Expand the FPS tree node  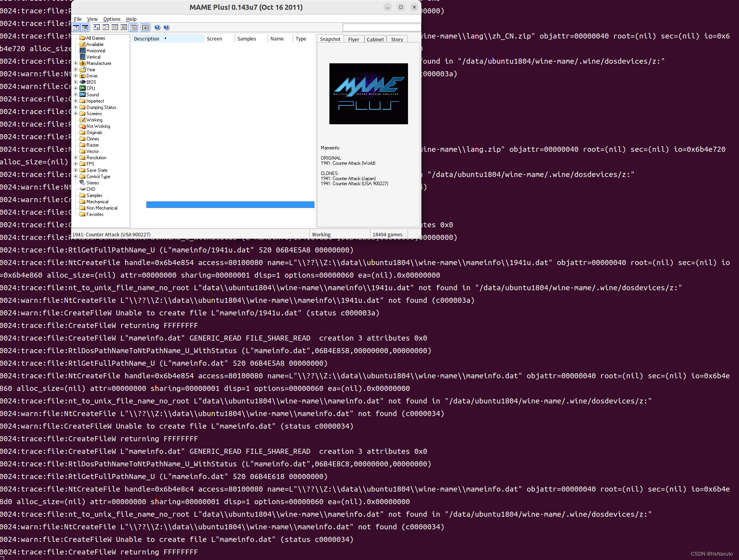coord(76,164)
